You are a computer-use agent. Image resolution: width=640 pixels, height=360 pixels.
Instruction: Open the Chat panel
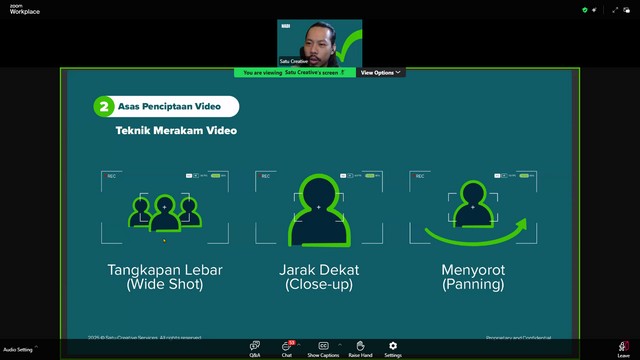(287, 349)
